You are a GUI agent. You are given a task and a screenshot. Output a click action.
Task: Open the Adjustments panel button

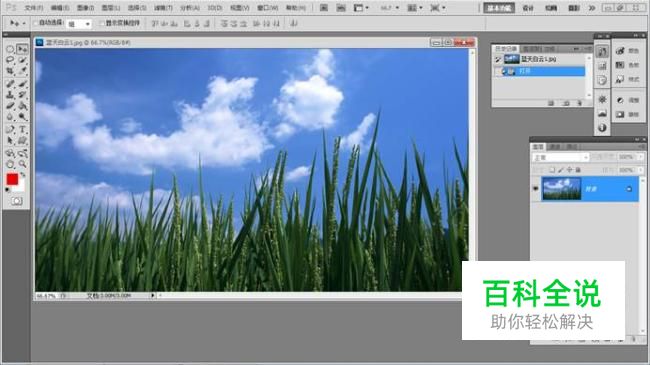tap(628, 100)
